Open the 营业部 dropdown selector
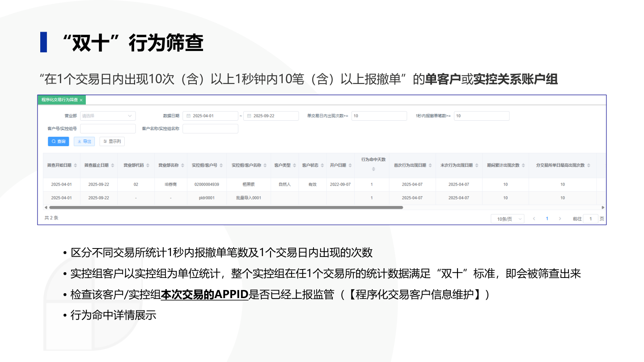 pos(108,116)
